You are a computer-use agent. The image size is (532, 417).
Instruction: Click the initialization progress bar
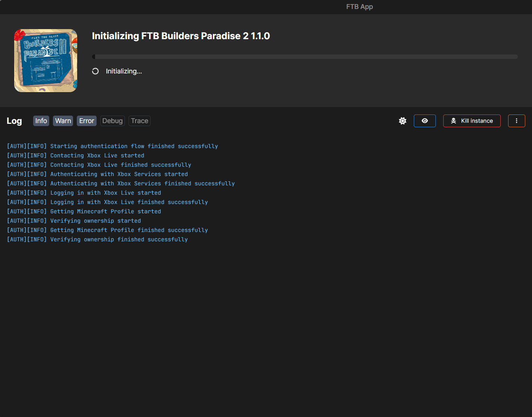pyautogui.click(x=305, y=57)
